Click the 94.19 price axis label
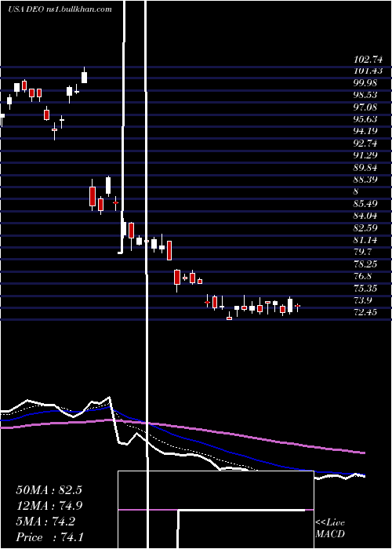Screen dimensions: 392x549 [366, 131]
